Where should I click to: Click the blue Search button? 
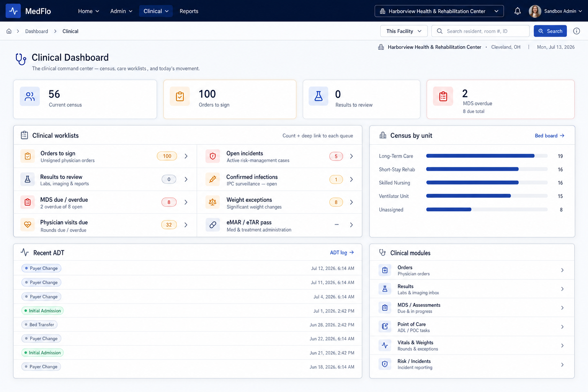[x=550, y=31]
